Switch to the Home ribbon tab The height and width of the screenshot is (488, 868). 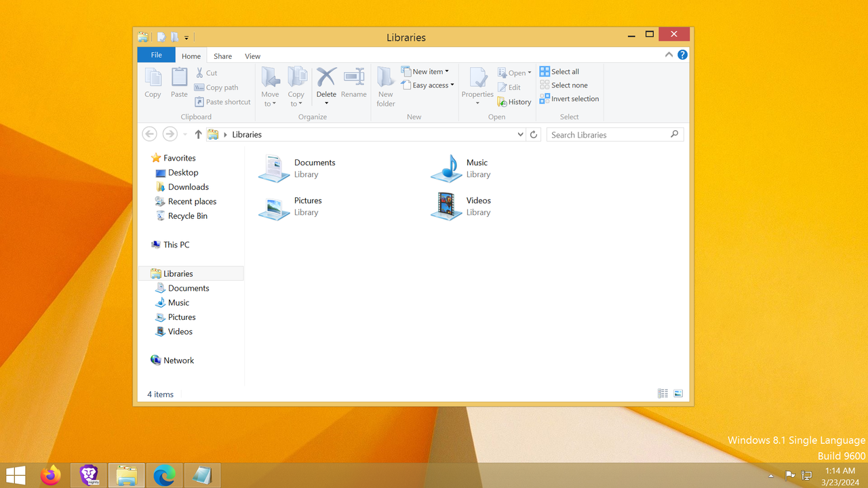pyautogui.click(x=191, y=56)
